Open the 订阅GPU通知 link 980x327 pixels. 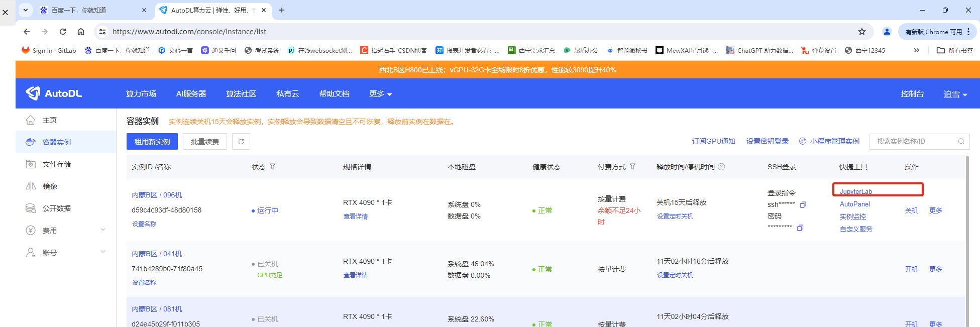coord(714,142)
